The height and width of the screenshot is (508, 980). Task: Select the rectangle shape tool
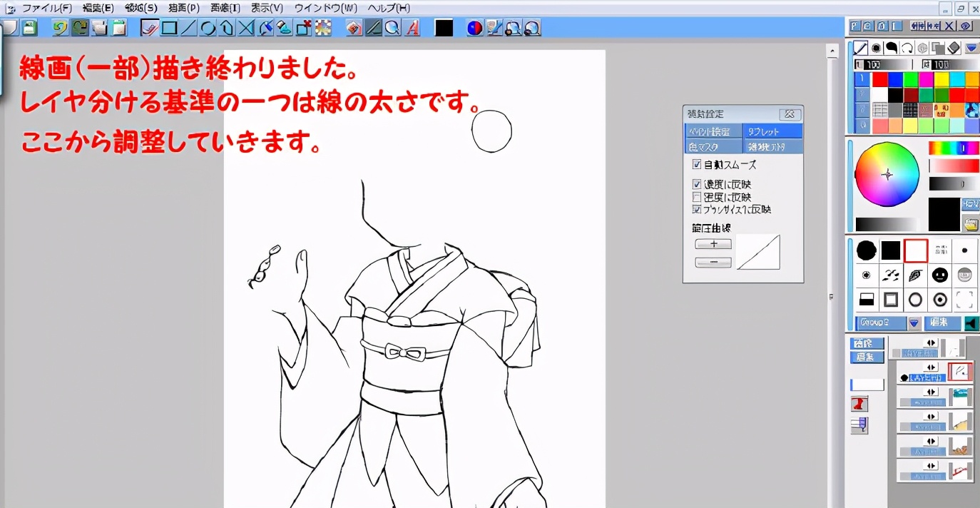click(x=169, y=28)
